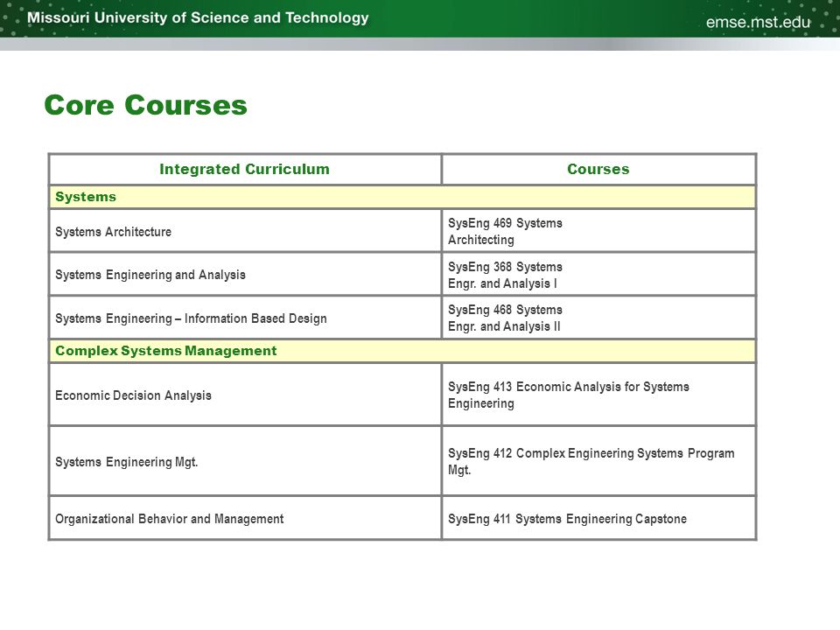Select SysEng 368 Systems Engr. and Analysis I
The height and width of the screenshot is (630, 840).
click(x=598, y=274)
